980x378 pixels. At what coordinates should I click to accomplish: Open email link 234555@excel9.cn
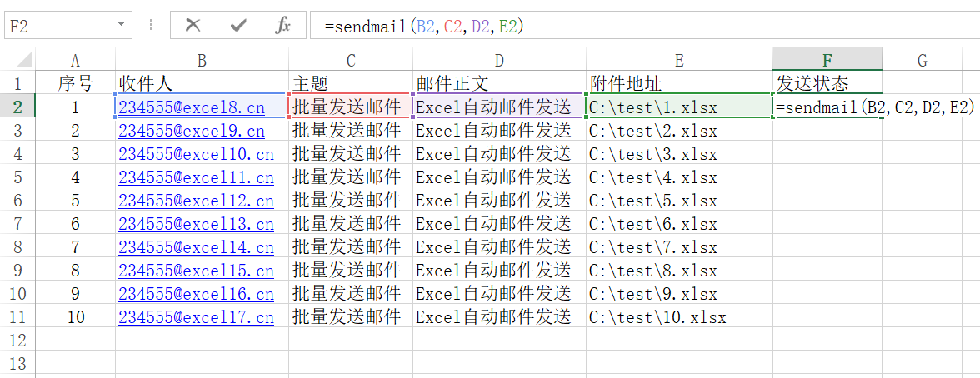click(x=192, y=131)
